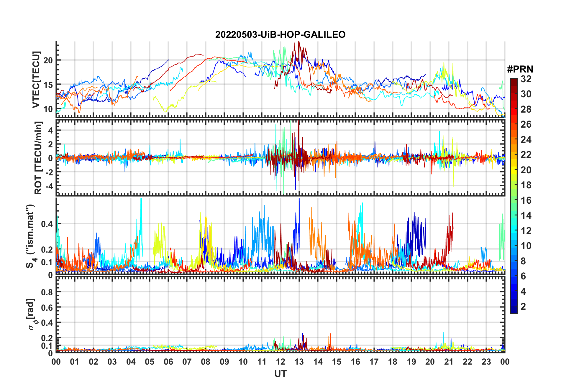Click colorbar tick label 16
561x392 pixels.
click(x=526, y=200)
